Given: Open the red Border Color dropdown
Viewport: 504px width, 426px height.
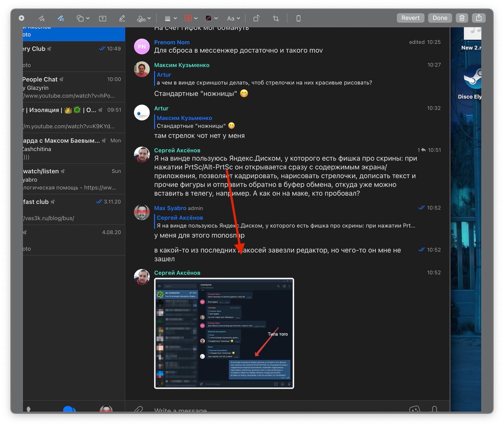Looking at the screenshot, I should click(x=191, y=18).
